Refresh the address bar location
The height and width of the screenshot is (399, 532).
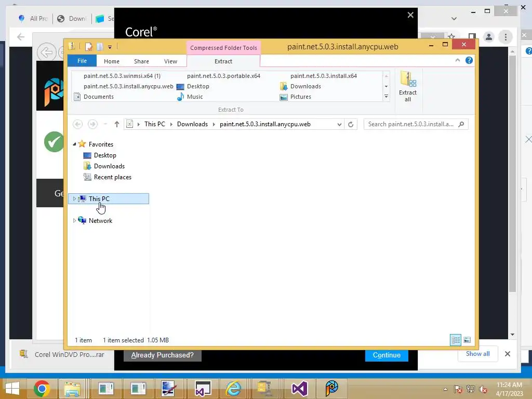[x=351, y=125]
